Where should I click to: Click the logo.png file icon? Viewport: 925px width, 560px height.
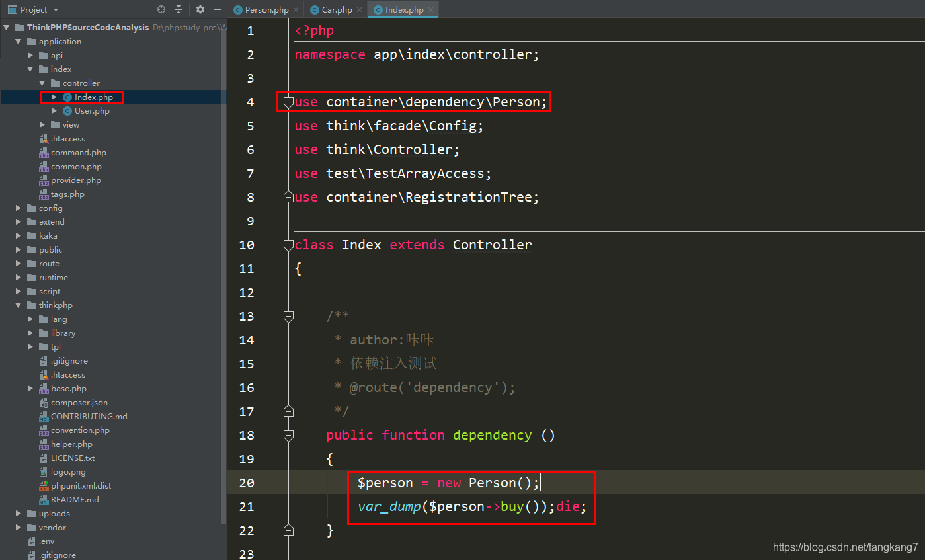44,472
